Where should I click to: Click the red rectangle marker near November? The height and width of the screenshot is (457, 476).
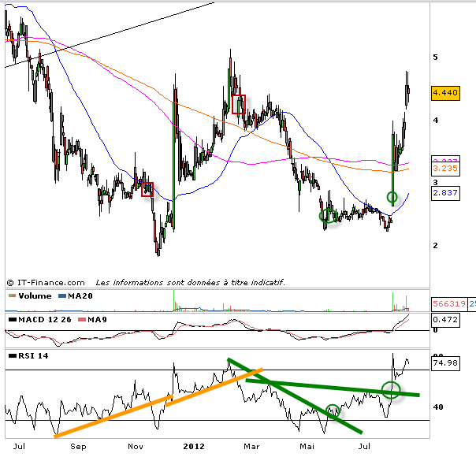pos(147,188)
